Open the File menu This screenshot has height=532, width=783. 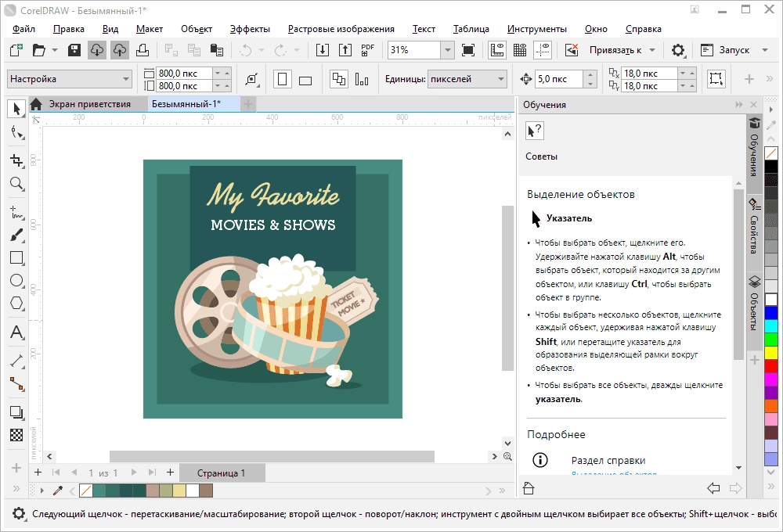pyautogui.click(x=23, y=29)
